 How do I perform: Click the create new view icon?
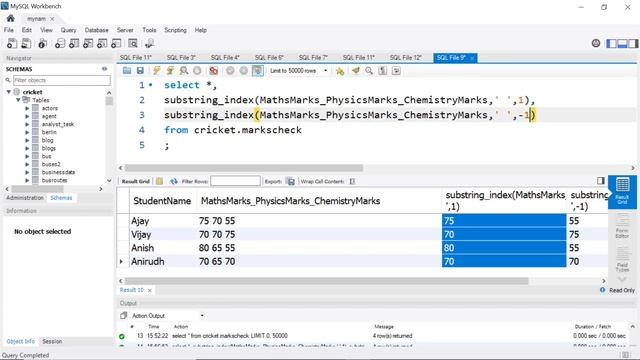pyautogui.click(x=88, y=43)
